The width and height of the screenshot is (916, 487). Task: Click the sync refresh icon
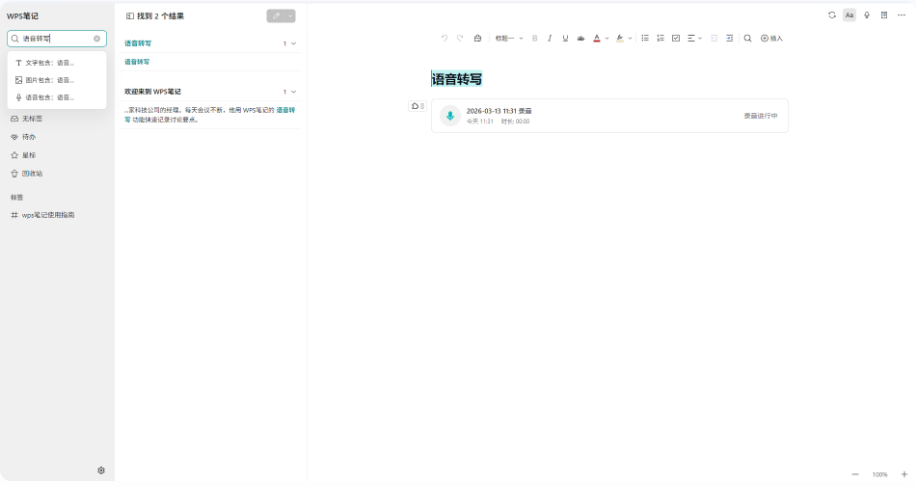[x=832, y=15]
